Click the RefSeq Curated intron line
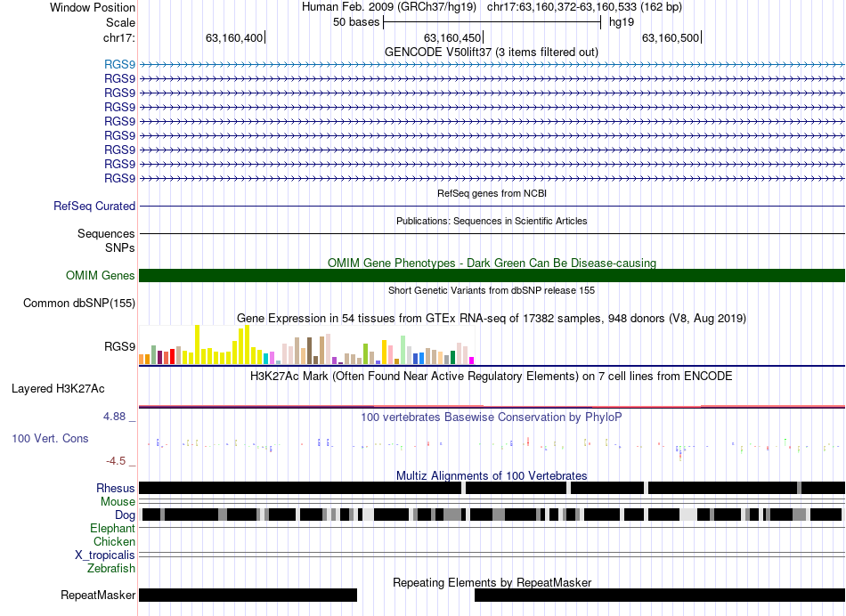 pos(492,206)
